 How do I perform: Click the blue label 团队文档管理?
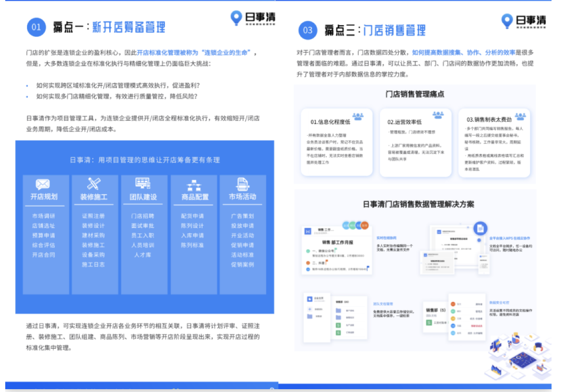383,304
